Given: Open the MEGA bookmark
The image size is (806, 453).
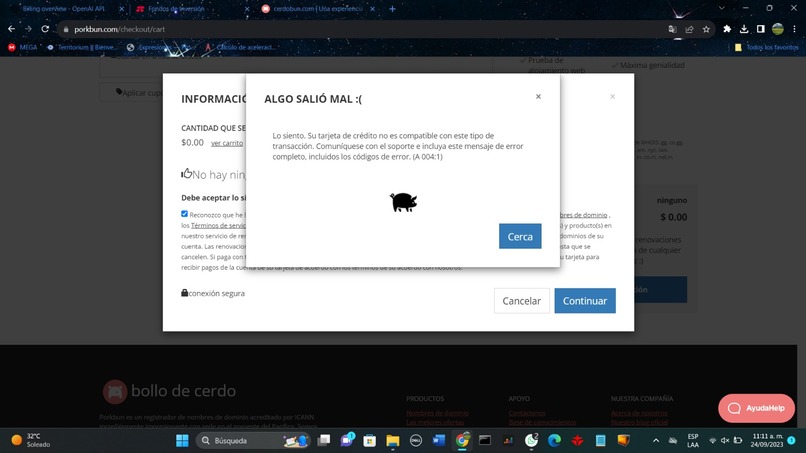Looking at the screenshot, I should click(22, 47).
